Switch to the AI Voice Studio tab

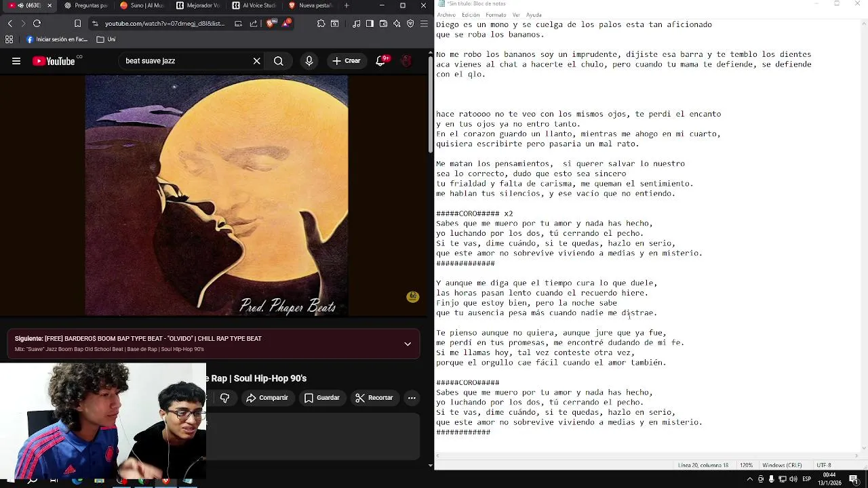[254, 5]
